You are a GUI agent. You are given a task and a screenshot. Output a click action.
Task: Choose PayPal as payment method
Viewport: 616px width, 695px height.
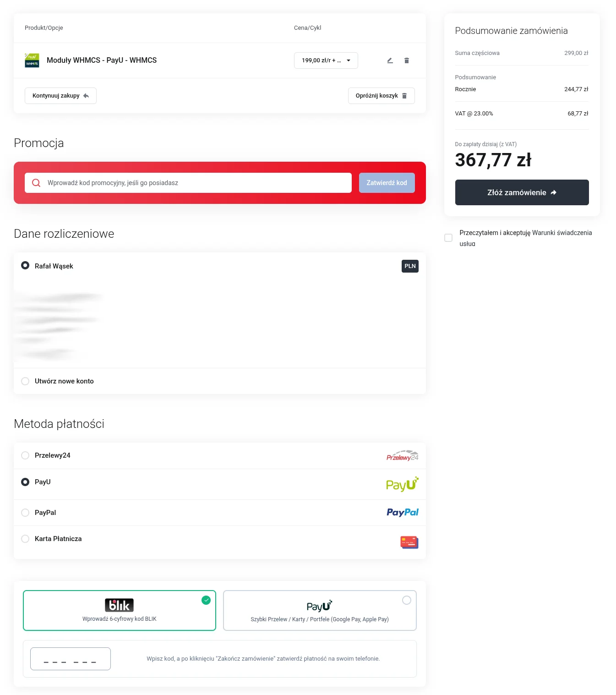tap(26, 513)
